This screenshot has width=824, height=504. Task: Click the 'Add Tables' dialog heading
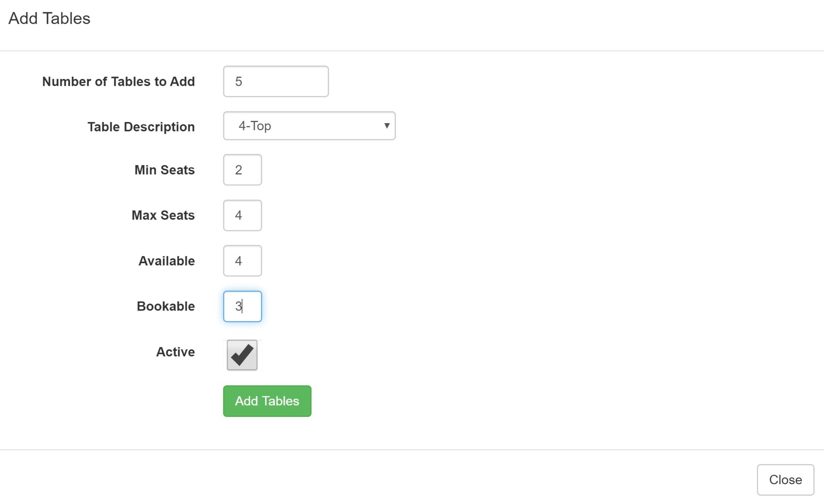pos(49,19)
